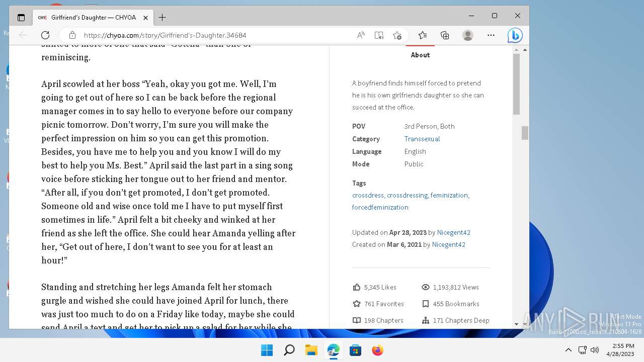
Task: Open Settings and more menu
Action: coord(491,35)
